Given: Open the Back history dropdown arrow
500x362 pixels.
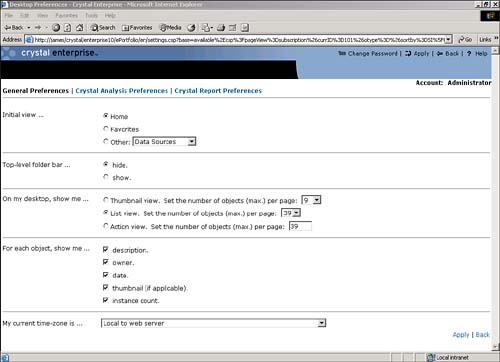Looking at the screenshot, I should [29, 28].
